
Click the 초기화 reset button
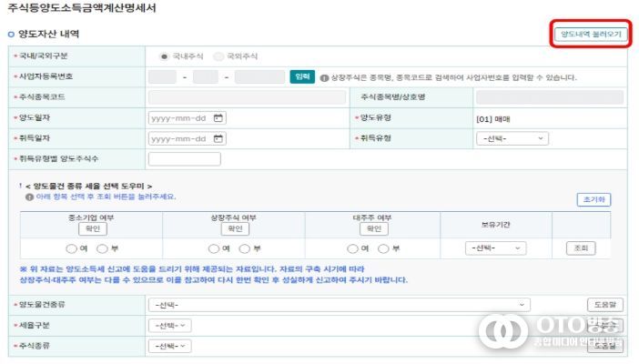point(593,199)
